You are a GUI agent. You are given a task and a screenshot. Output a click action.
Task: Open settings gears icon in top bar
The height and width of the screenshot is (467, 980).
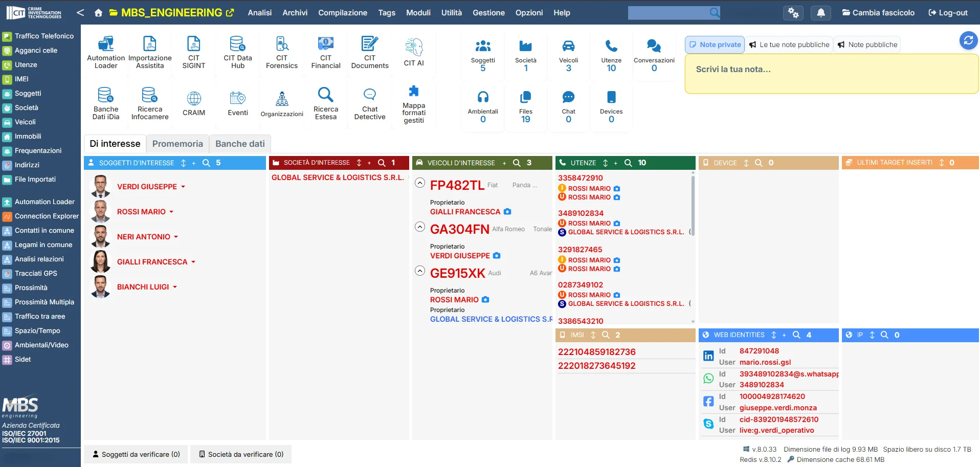793,13
